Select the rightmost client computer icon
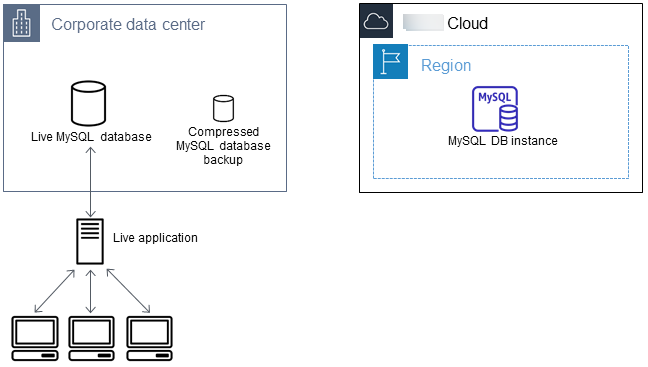The image size is (648, 367). tap(149, 338)
